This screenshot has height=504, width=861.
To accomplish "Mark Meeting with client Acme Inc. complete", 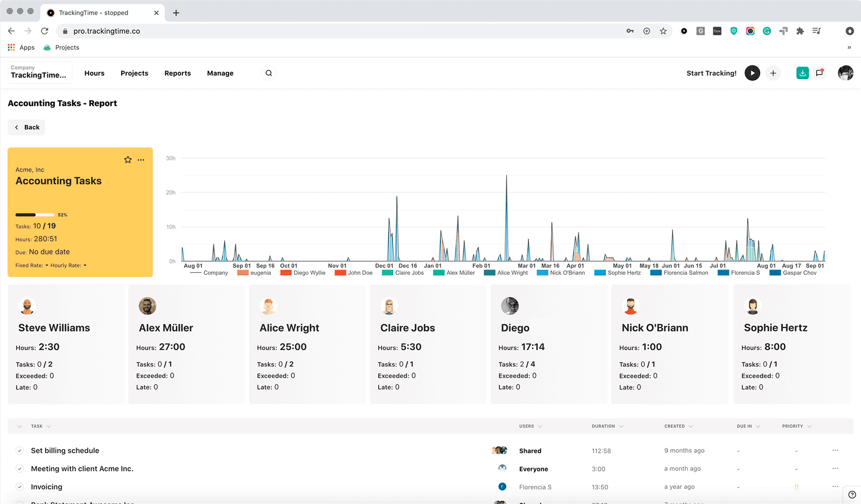I will point(19,469).
